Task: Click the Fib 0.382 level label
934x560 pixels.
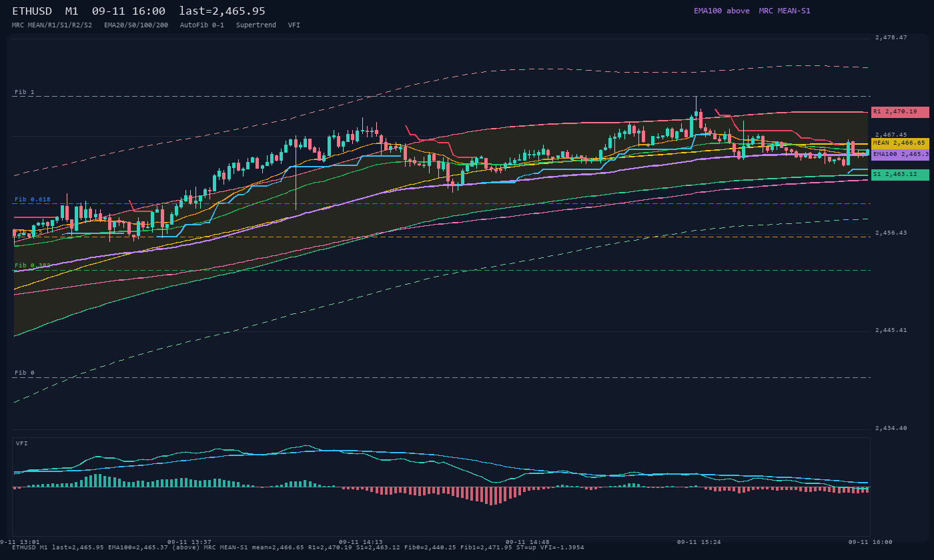Action: click(33, 265)
